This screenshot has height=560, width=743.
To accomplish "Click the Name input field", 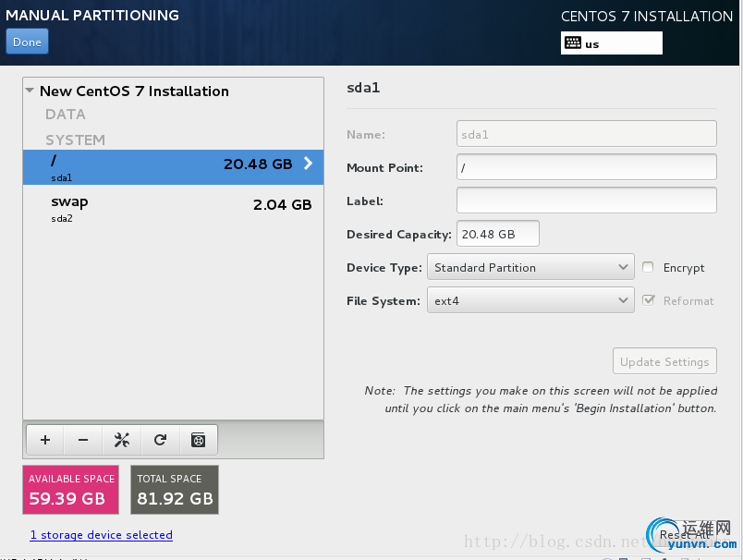I will [587, 134].
